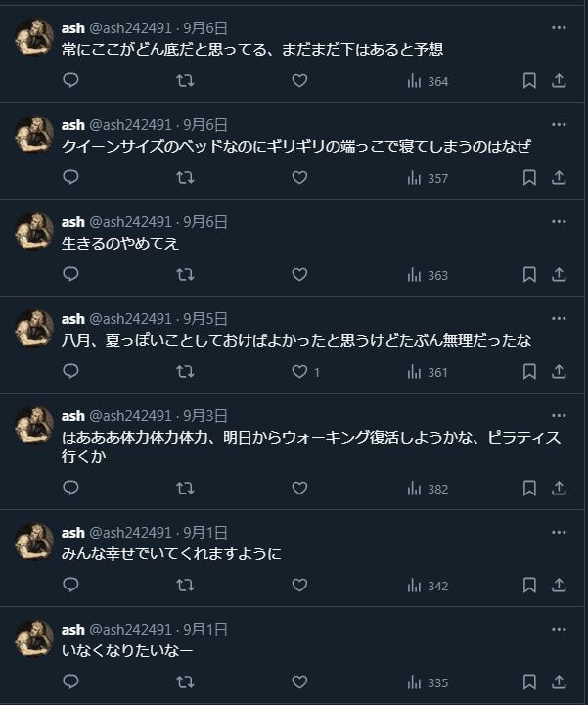View analytics showing 382 views
Screen dimensions: 588x705
(x=427, y=489)
